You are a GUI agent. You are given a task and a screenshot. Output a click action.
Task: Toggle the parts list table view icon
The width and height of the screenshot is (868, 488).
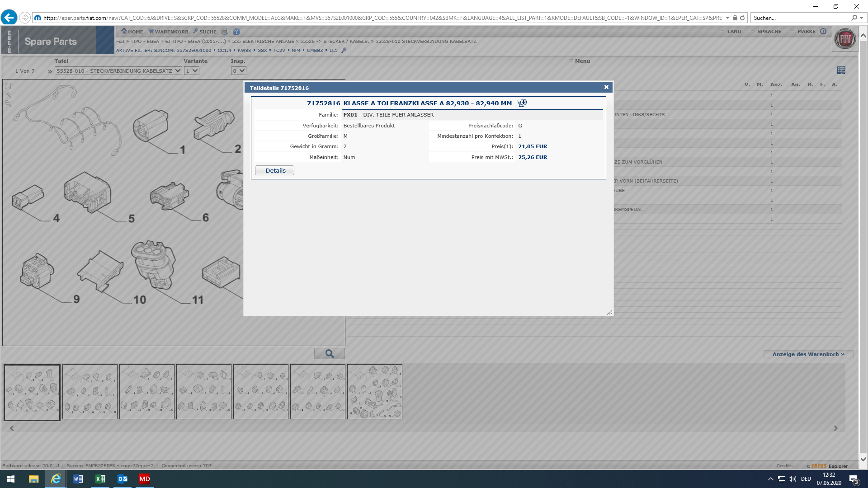click(841, 70)
